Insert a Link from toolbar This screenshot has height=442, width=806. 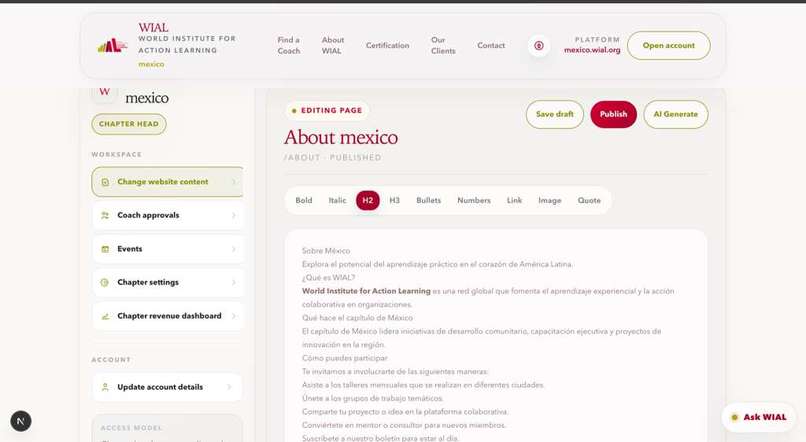pos(514,200)
